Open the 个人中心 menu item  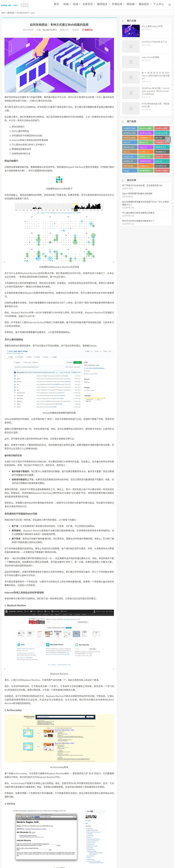[x=159, y=4]
